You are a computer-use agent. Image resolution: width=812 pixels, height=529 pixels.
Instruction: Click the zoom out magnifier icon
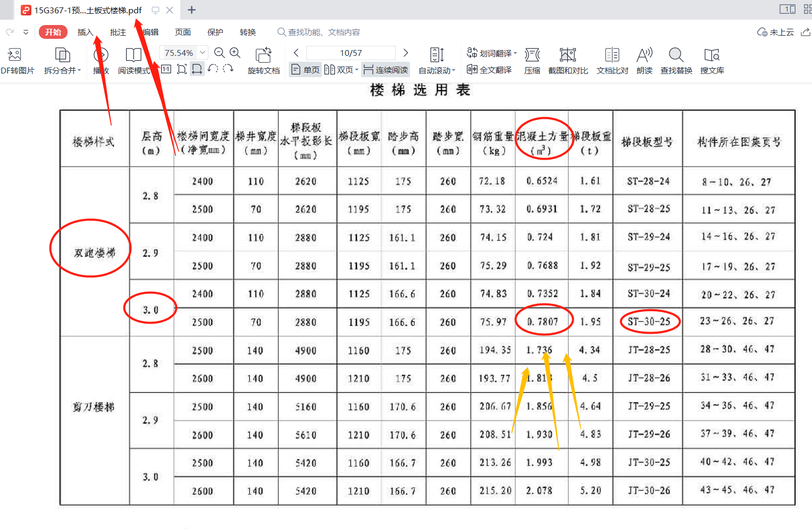220,53
